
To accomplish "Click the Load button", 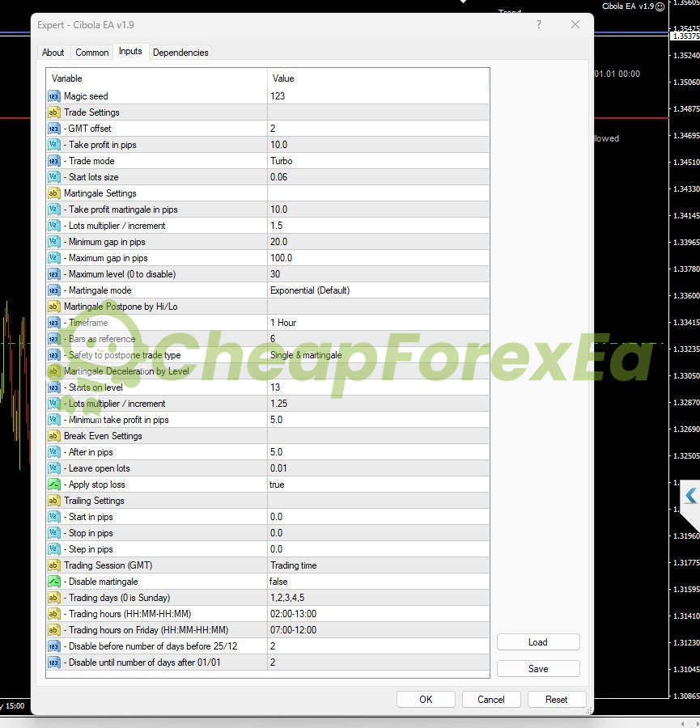I will pos(538,642).
